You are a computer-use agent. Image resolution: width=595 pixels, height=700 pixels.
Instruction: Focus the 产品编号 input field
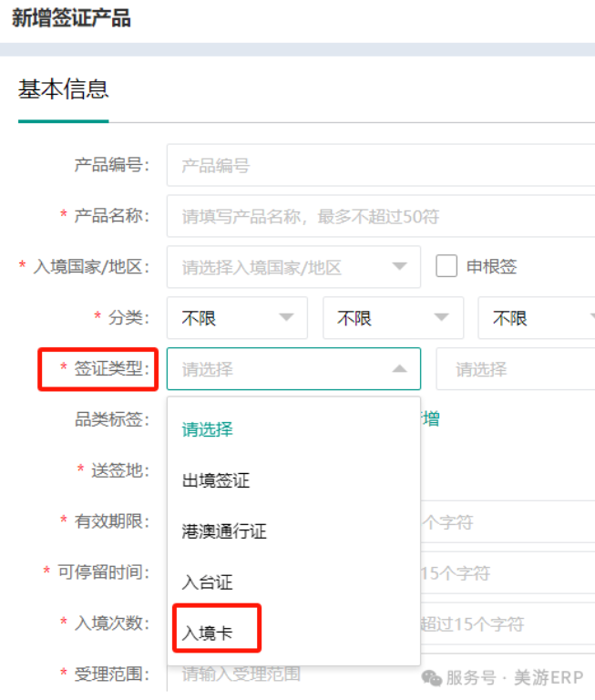[x=380, y=165]
